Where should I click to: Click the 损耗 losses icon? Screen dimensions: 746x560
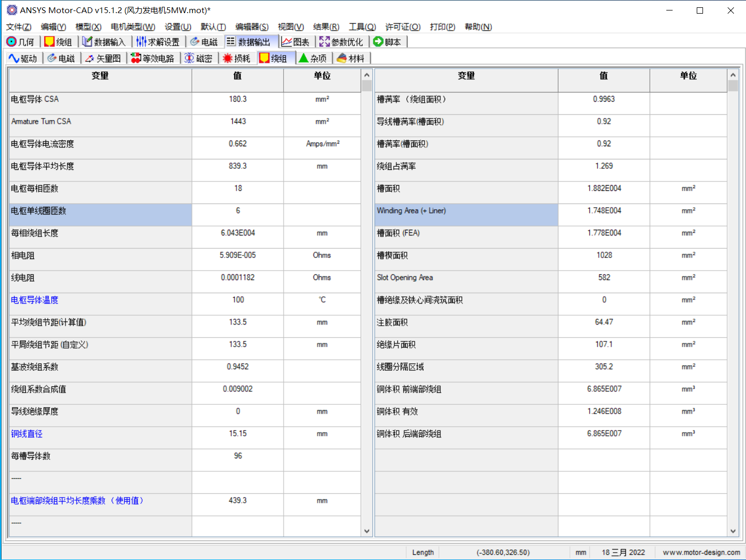[228, 58]
